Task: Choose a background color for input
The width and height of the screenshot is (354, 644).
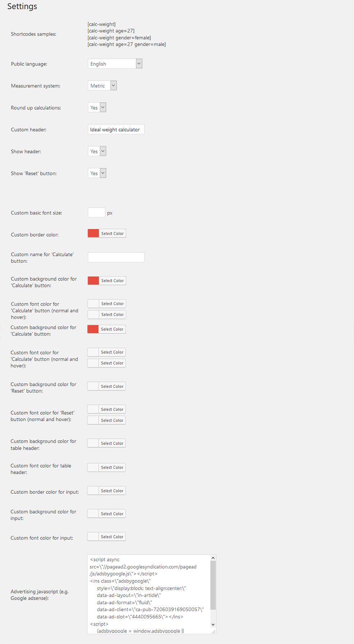Action: (x=112, y=514)
